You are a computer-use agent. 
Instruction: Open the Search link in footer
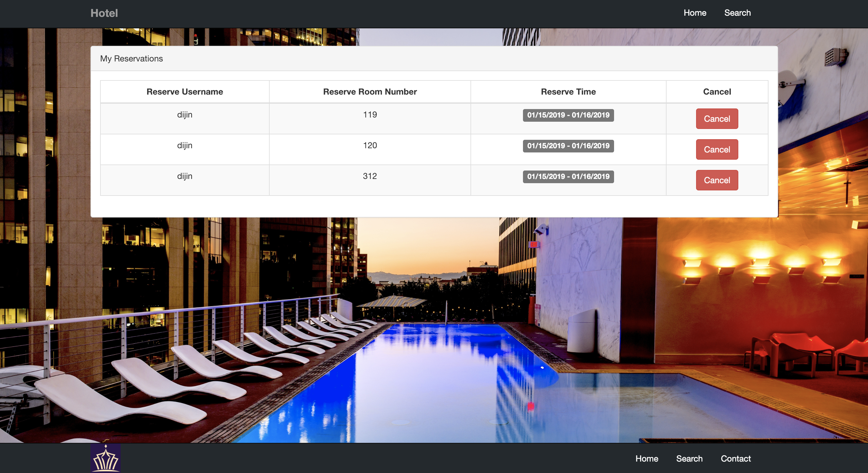pyautogui.click(x=689, y=459)
